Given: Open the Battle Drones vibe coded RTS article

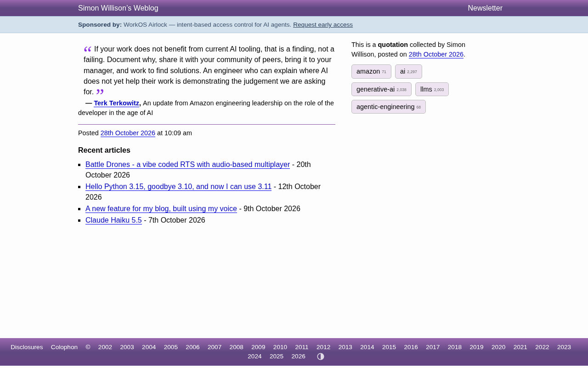Looking at the screenshot, I should [187, 165].
